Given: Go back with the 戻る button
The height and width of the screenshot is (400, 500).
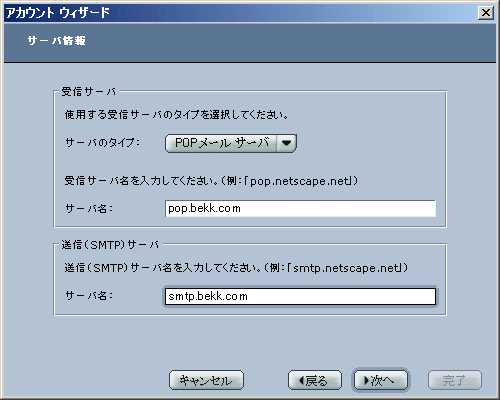Looking at the screenshot, I should 315,380.
